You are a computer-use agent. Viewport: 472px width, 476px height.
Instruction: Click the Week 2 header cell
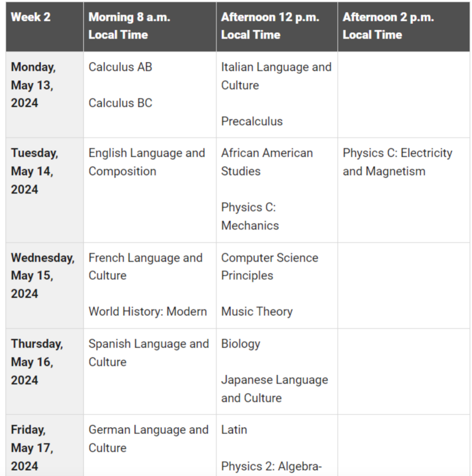coord(45,27)
